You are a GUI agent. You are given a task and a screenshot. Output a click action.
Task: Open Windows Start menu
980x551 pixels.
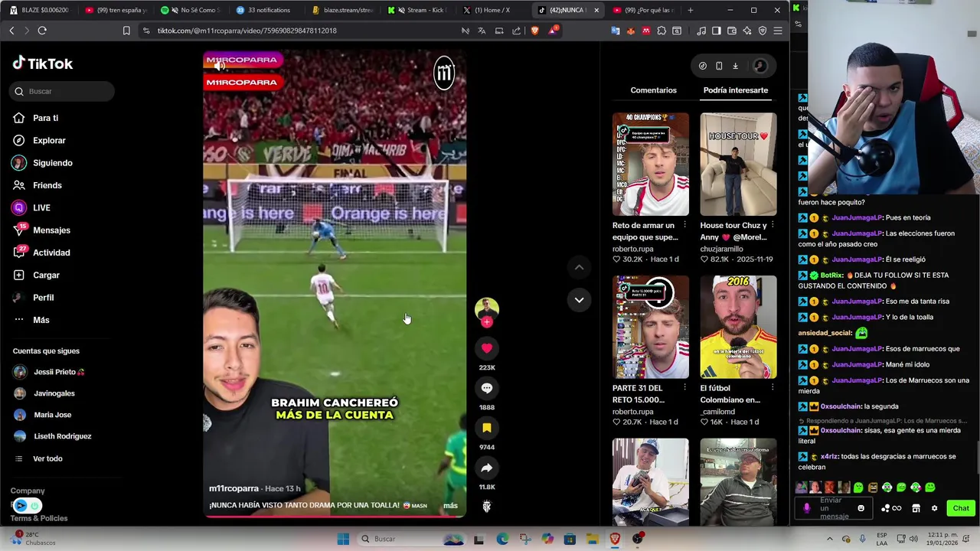343,539
